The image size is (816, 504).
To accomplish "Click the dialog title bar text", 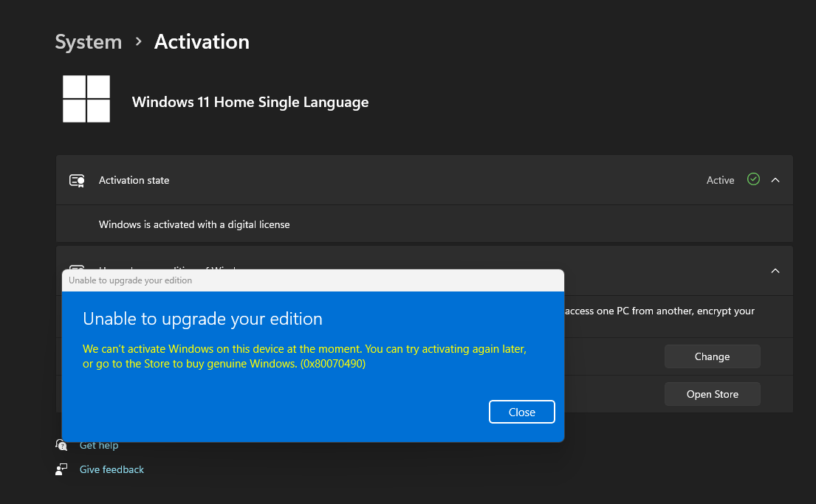I will point(130,280).
